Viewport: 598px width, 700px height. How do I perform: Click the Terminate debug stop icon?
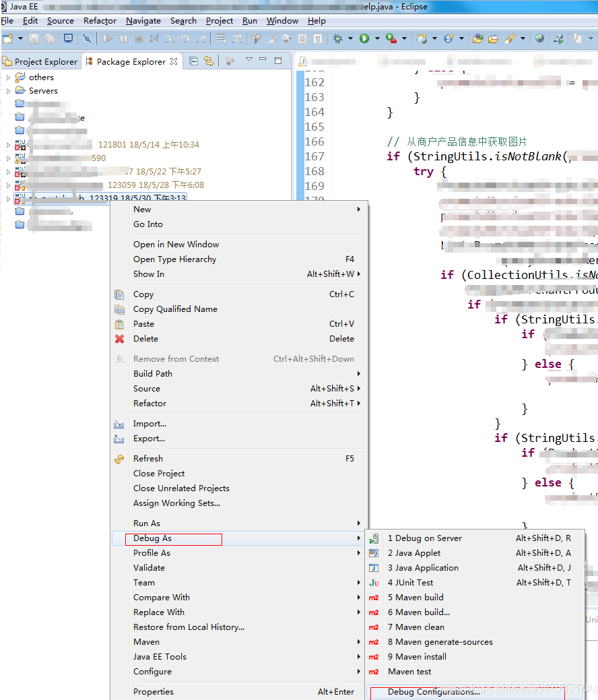(x=139, y=39)
